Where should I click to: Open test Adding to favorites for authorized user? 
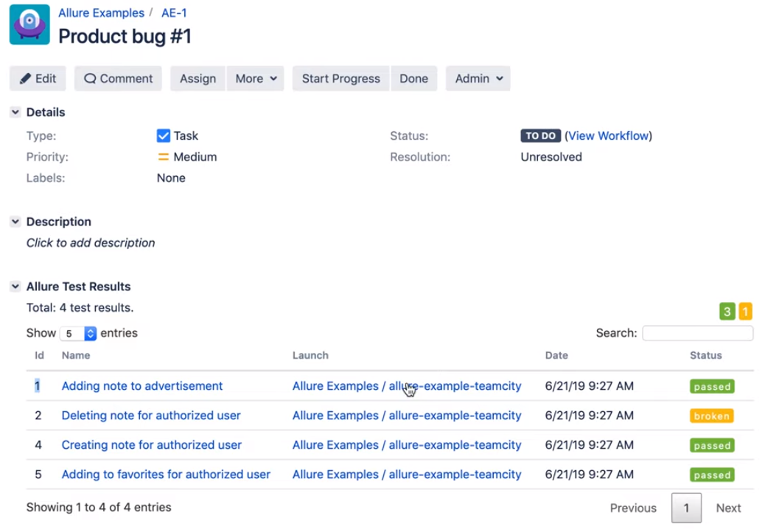(x=166, y=475)
